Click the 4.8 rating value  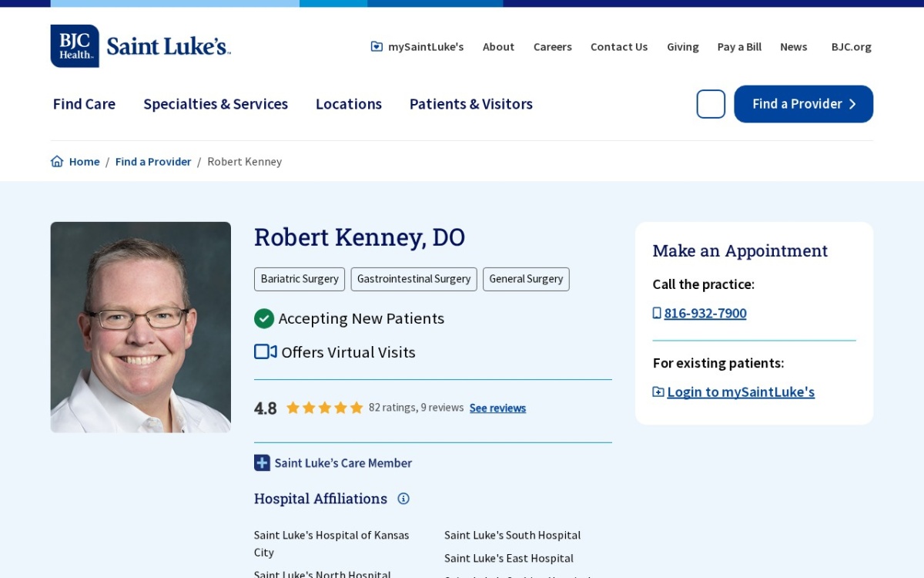pos(266,408)
